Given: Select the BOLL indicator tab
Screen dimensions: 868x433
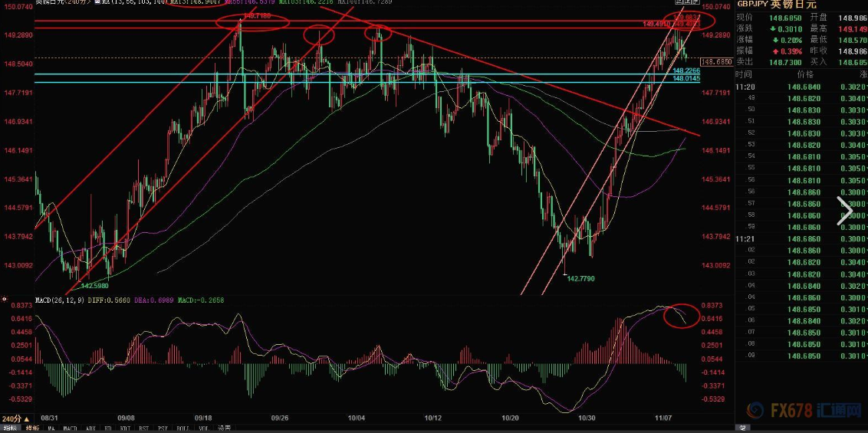Looking at the screenshot, I should click(183, 428).
